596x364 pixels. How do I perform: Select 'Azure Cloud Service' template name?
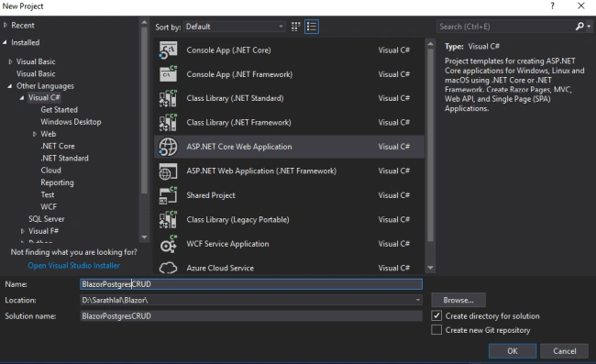[x=220, y=268]
